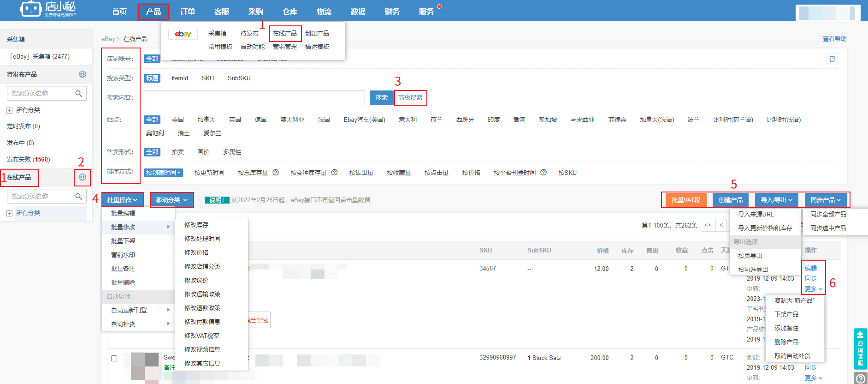This screenshot has width=868, height=384.
Task: Collapse filter panel with top-right square icon
Action: pyautogui.click(x=832, y=59)
